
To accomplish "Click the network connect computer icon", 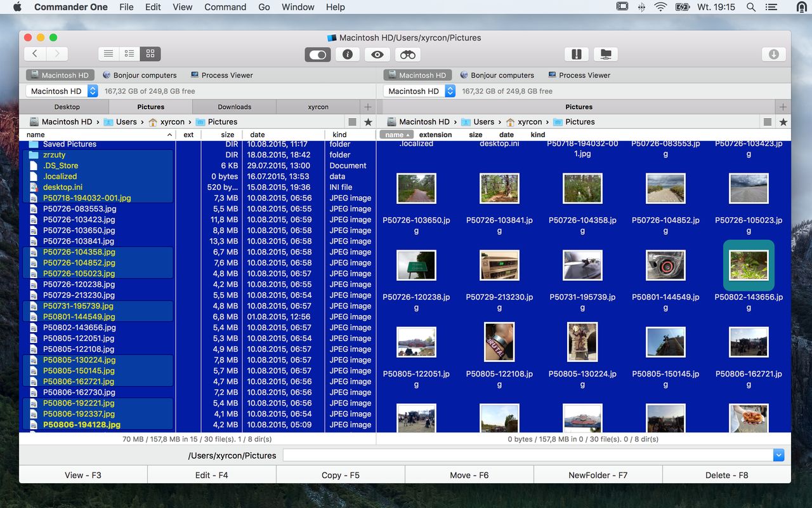I will pyautogui.click(x=606, y=55).
